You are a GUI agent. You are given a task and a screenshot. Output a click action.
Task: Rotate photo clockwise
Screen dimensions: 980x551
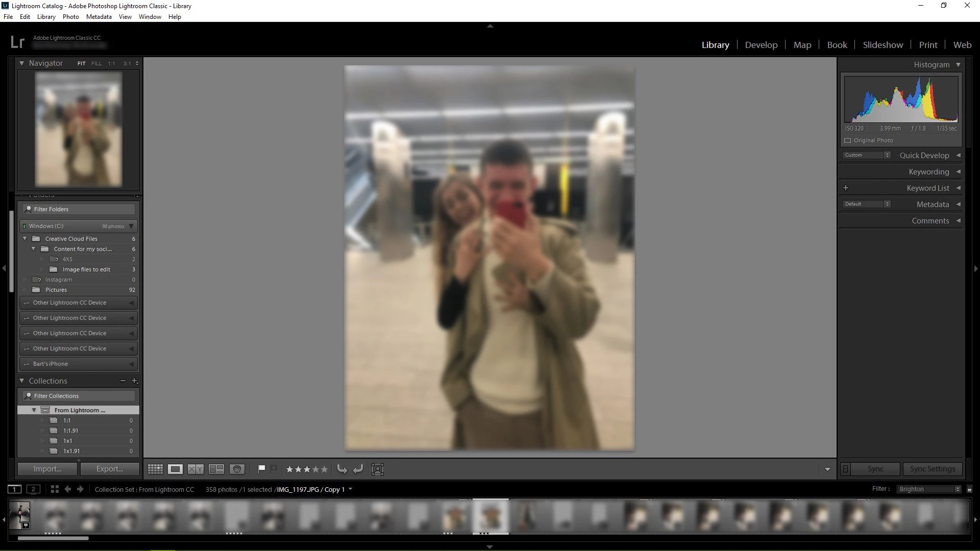coord(358,469)
